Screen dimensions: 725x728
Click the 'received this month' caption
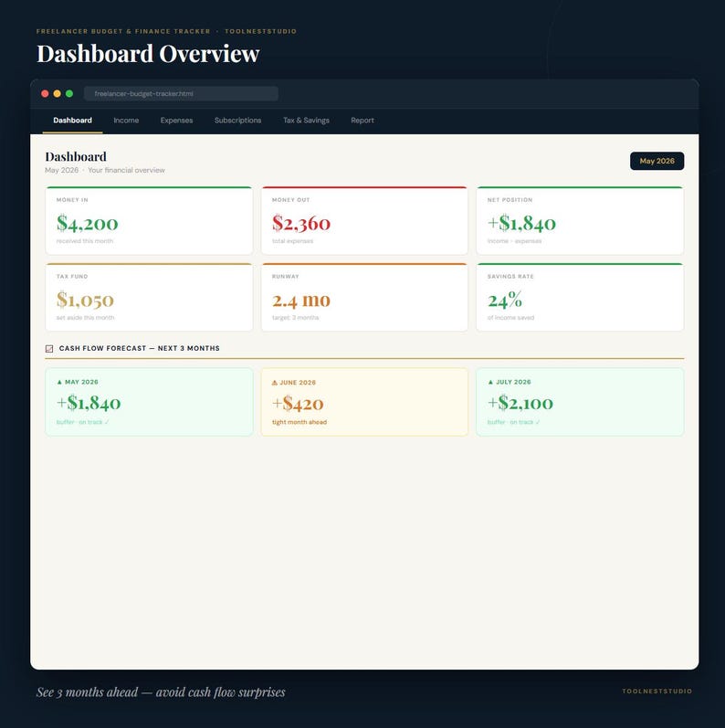coord(85,241)
